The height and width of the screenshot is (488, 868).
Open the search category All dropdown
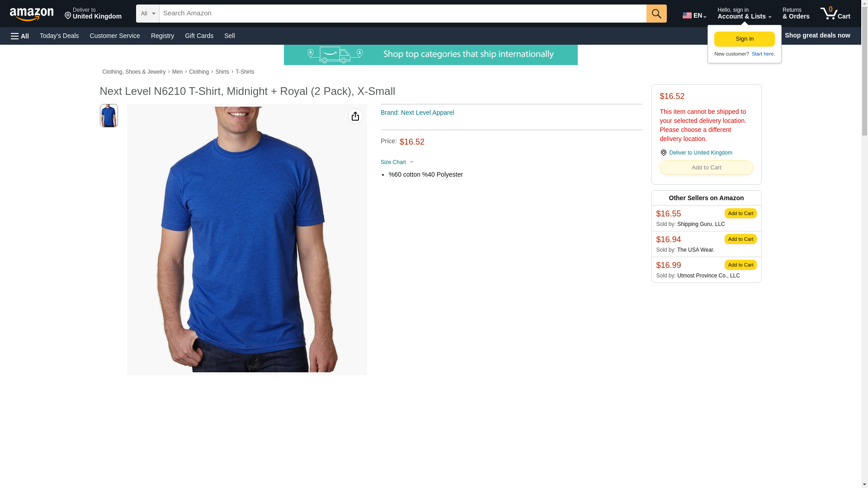tap(148, 14)
